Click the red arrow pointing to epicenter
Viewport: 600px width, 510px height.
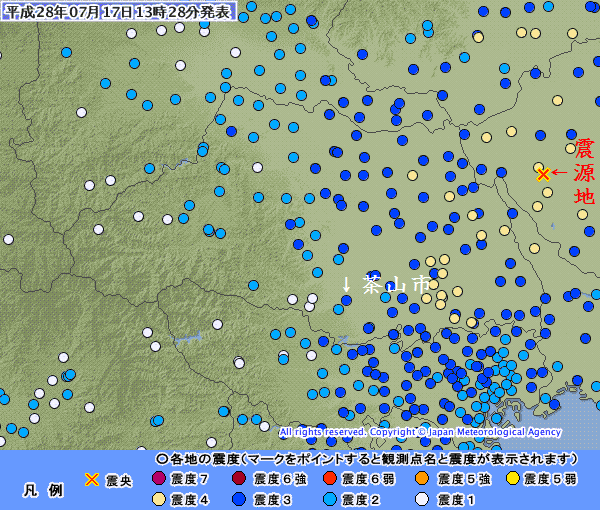[558, 174]
